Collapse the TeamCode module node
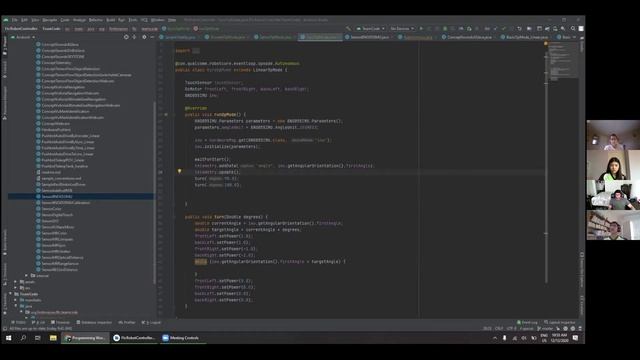640x360 pixels. (11, 294)
